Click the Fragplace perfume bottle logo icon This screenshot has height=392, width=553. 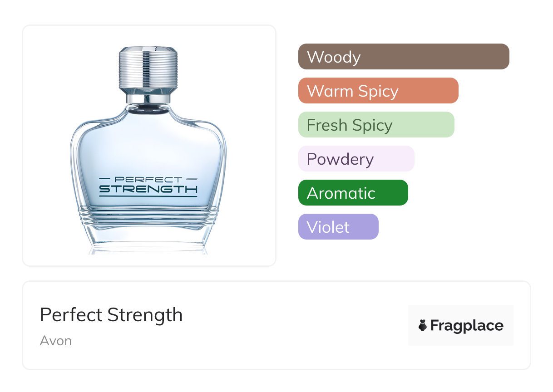point(423,325)
